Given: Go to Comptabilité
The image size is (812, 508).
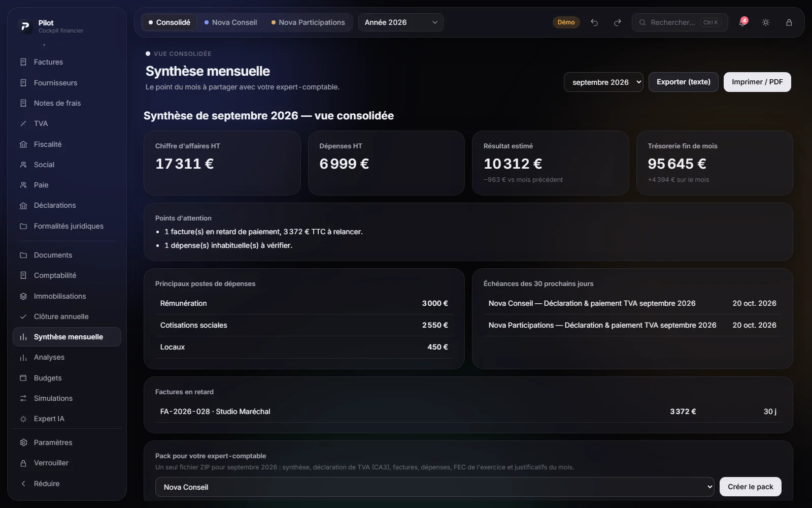Looking at the screenshot, I should click(66, 275).
